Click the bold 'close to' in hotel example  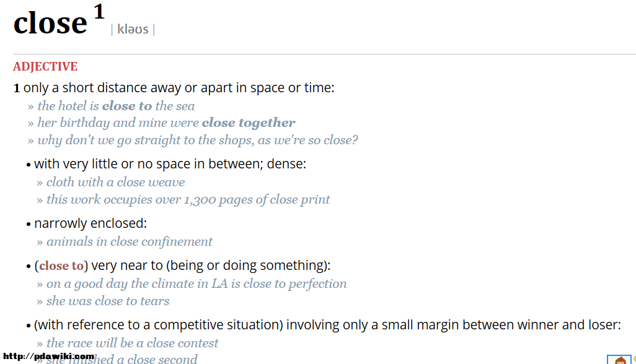point(127,106)
